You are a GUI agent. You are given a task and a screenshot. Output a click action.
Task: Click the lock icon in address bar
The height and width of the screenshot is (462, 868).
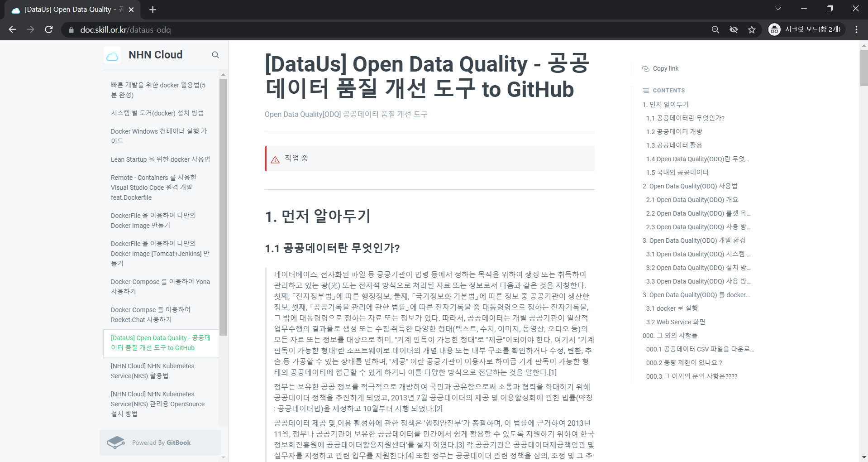point(71,30)
